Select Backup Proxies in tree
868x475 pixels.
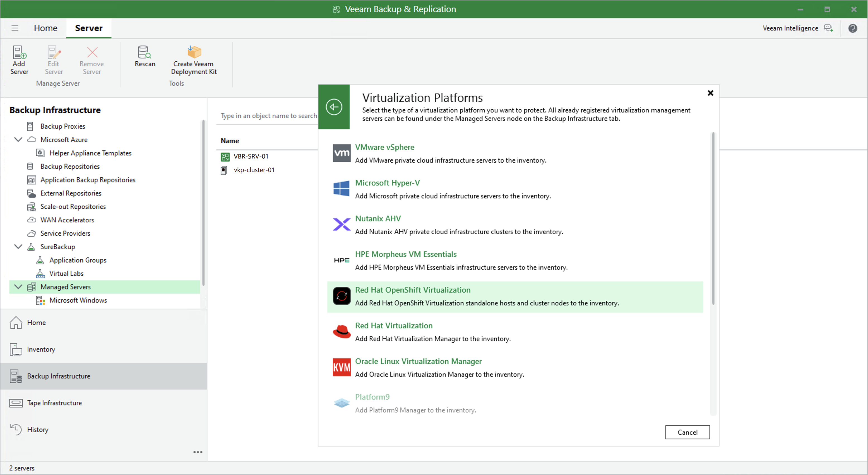(63, 126)
